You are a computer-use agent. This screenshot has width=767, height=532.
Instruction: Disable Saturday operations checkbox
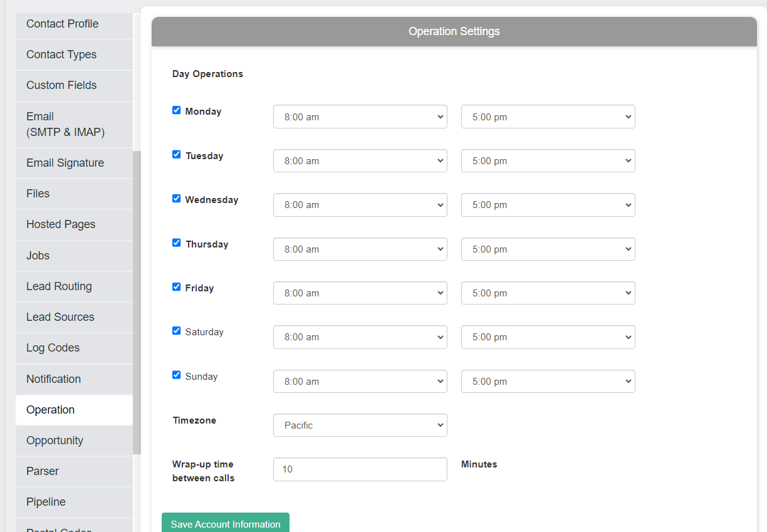pos(177,330)
